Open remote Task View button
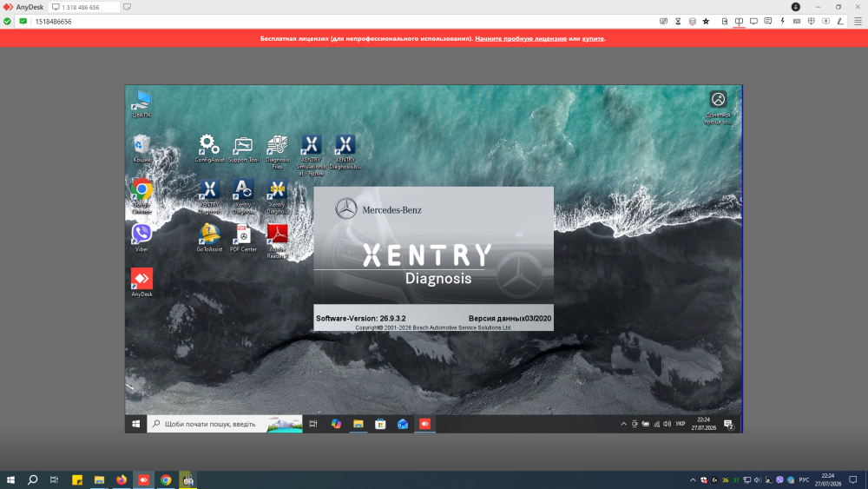Viewport: 868px width, 489px height. coord(313,424)
